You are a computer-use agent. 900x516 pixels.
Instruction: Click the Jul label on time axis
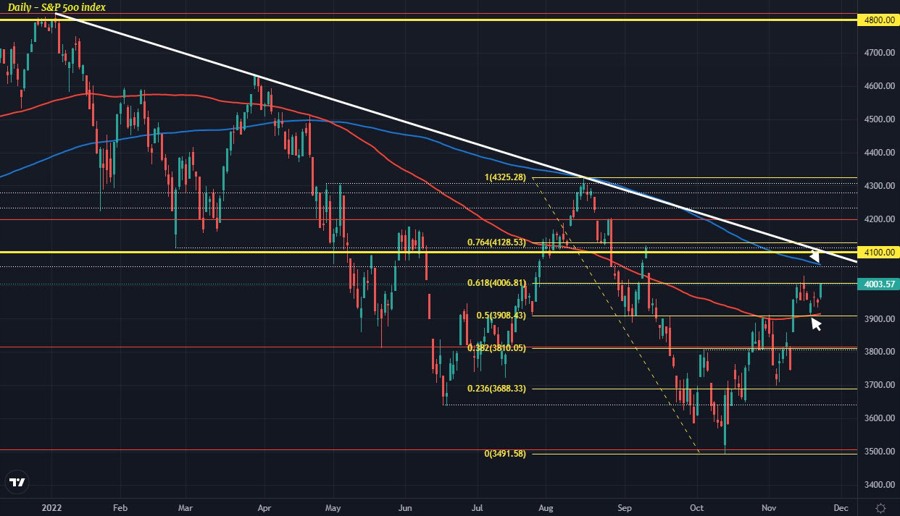[x=477, y=508]
